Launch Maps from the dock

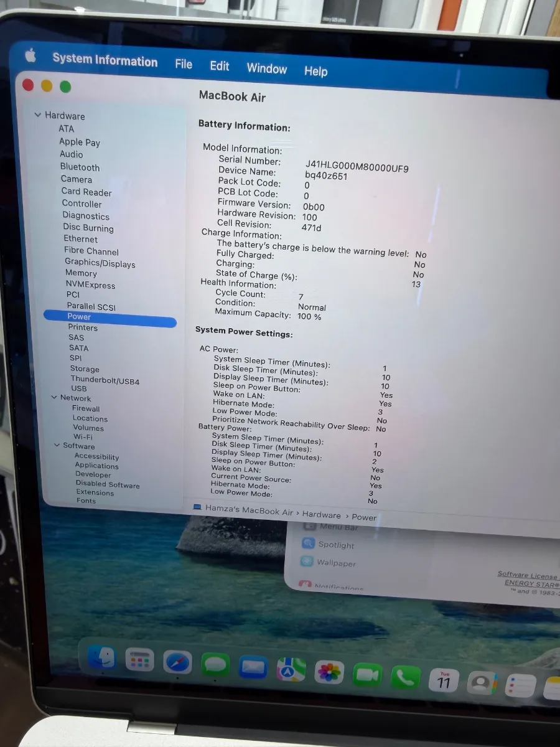pyautogui.click(x=291, y=670)
